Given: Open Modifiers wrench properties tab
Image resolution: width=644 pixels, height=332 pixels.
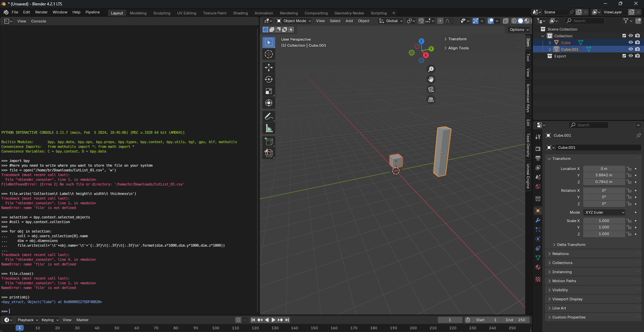Looking at the screenshot, I should (538, 220).
